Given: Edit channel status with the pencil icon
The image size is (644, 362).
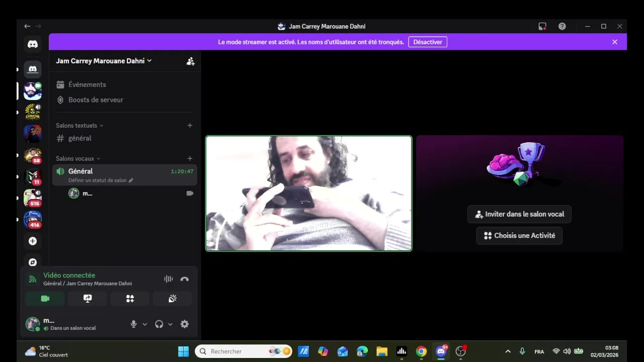Looking at the screenshot, I should tap(131, 180).
